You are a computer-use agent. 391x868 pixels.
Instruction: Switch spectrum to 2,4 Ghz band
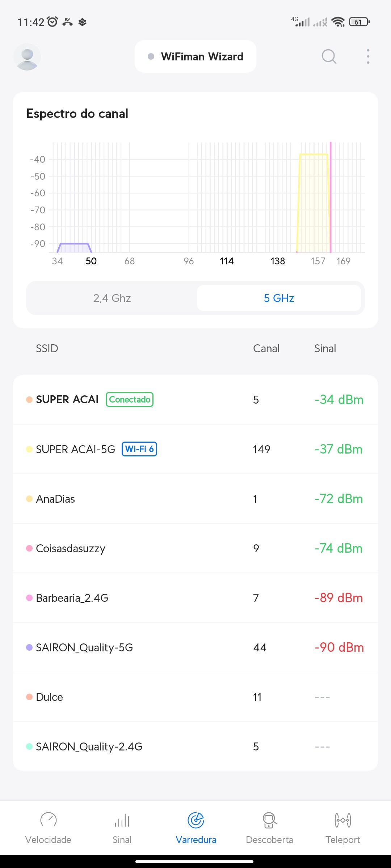[x=112, y=298]
